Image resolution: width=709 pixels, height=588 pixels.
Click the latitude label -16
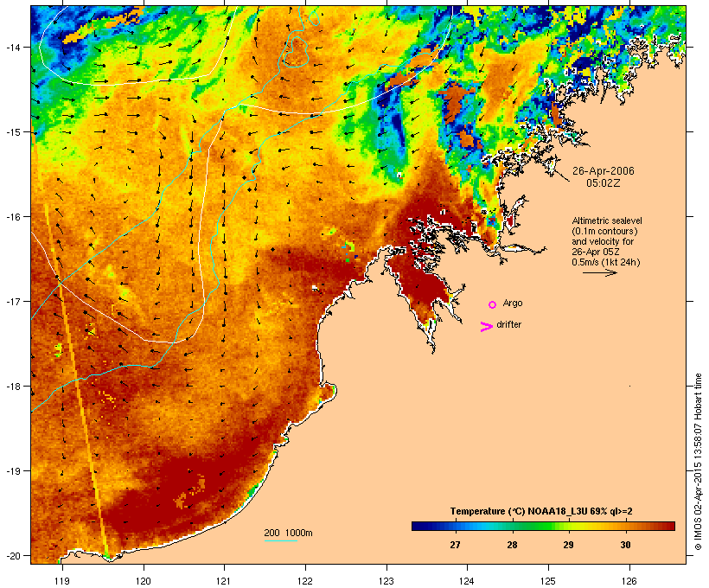(x=12, y=217)
